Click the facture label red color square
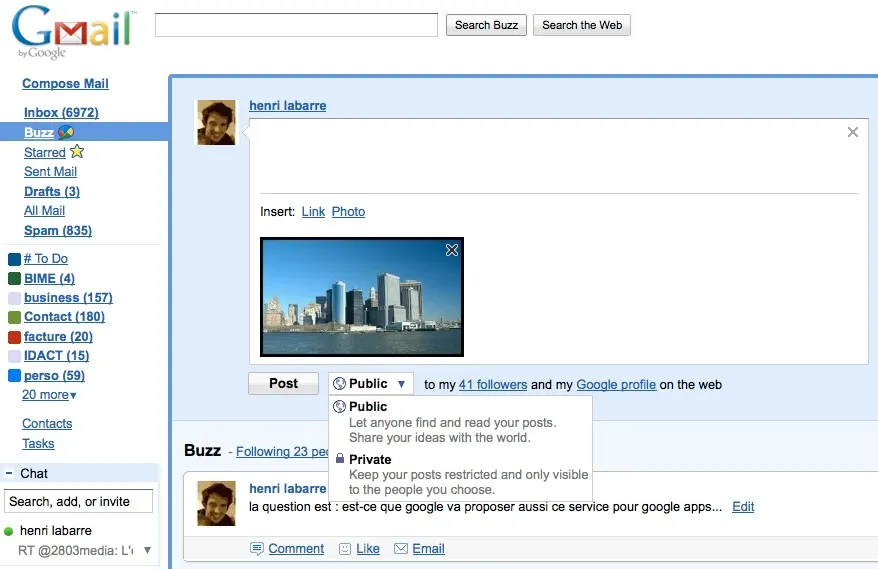 point(15,337)
